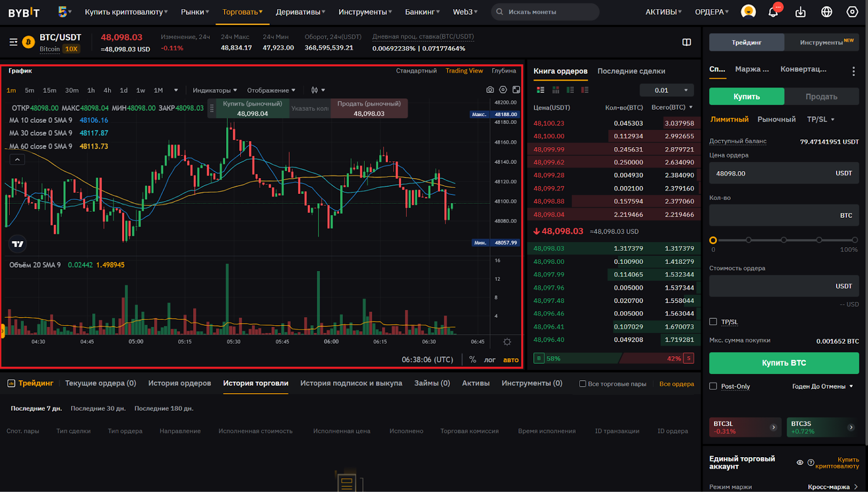Open the search coins field
This screenshot has height=492, width=868.
(x=545, y=12)
